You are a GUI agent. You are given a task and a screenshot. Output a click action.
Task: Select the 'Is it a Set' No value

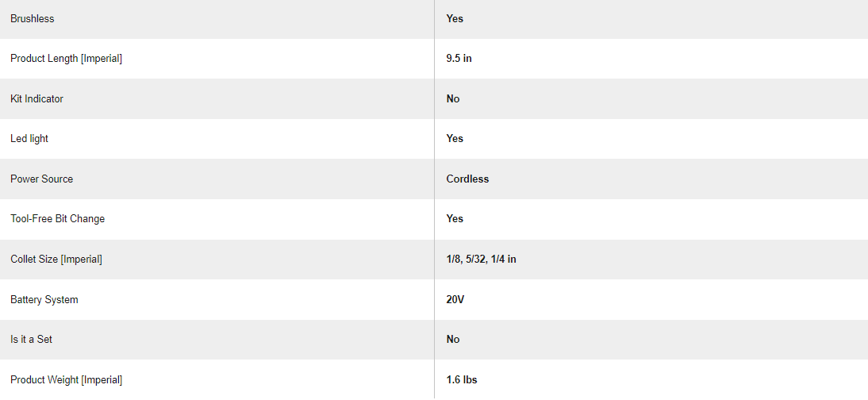pos(453,340)
